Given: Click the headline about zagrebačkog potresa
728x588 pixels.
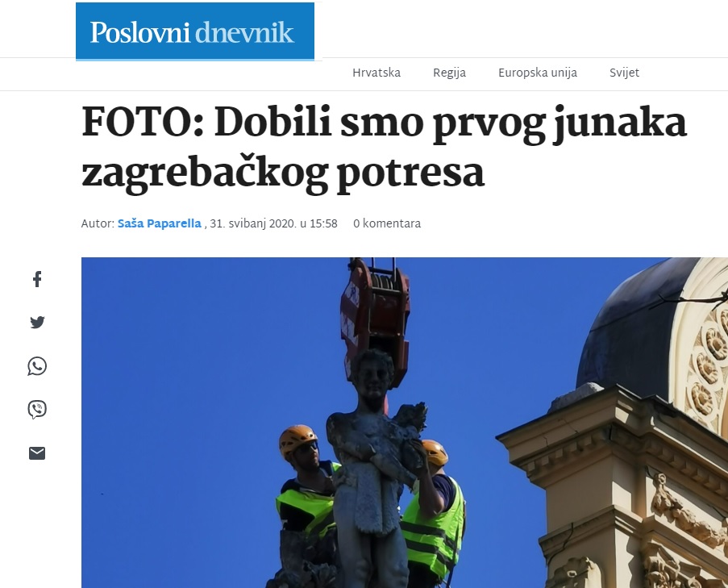Looking at the screenshot, I should tap(384, 148).
